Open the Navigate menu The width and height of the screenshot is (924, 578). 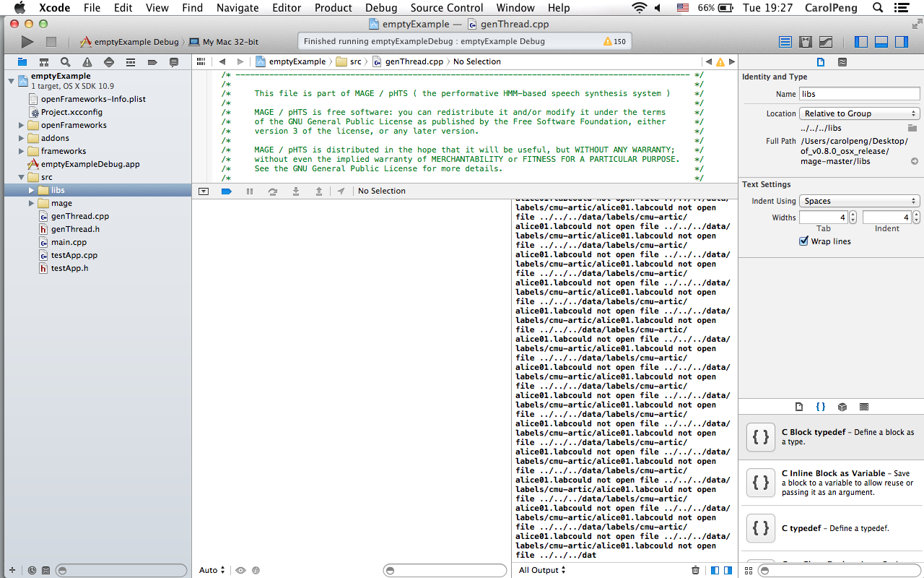(x=237, y=8)
